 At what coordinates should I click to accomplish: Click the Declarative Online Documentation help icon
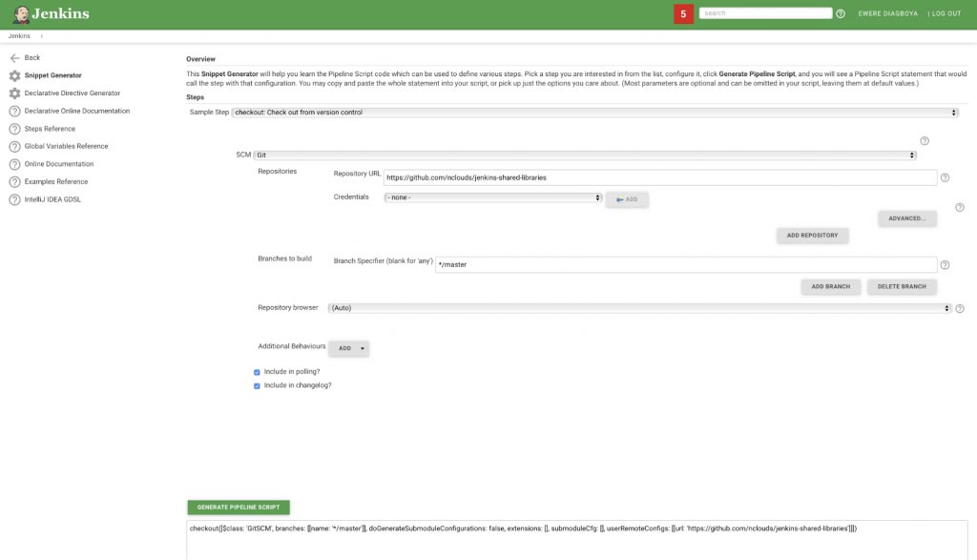[14, 112]
